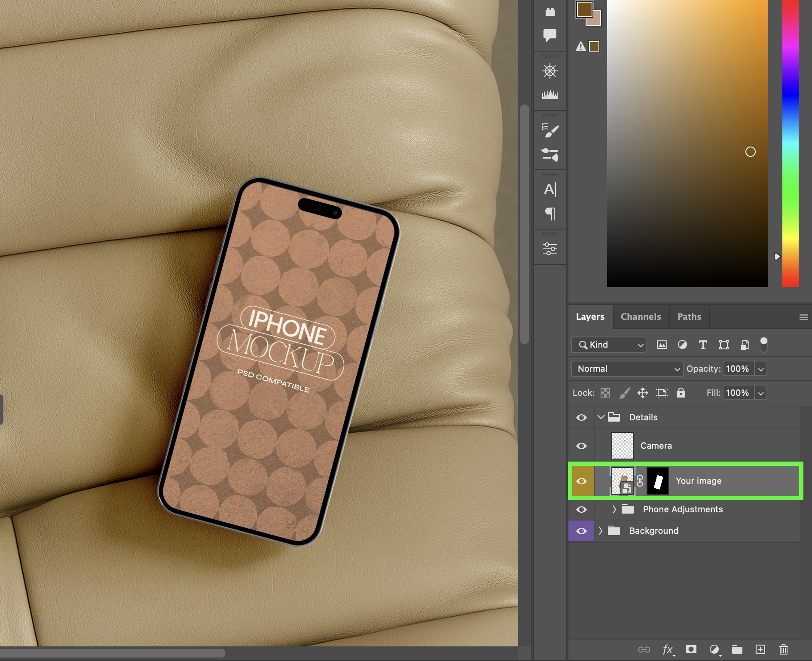Click the Fill value field

click(x=738, y=393)
